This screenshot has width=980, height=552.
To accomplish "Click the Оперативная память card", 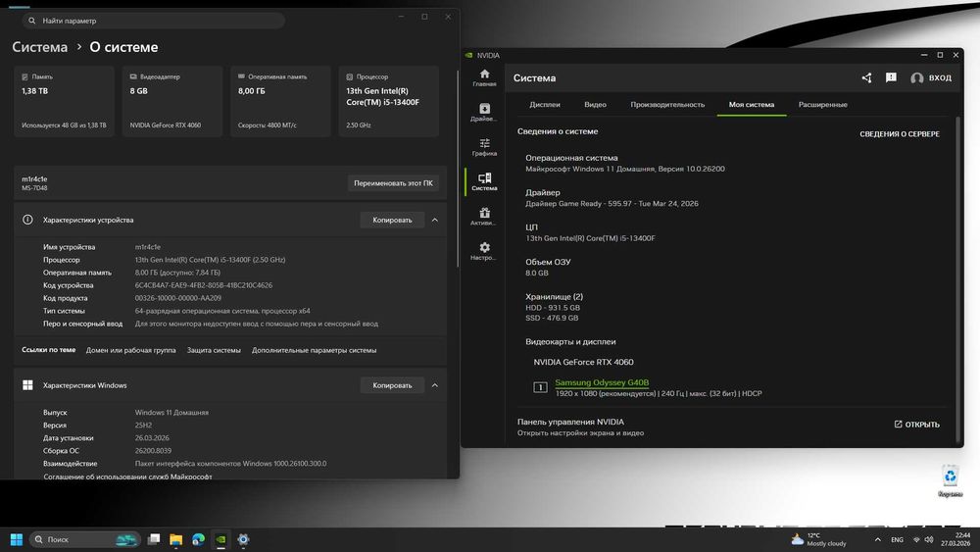I will tap(280, 101).
